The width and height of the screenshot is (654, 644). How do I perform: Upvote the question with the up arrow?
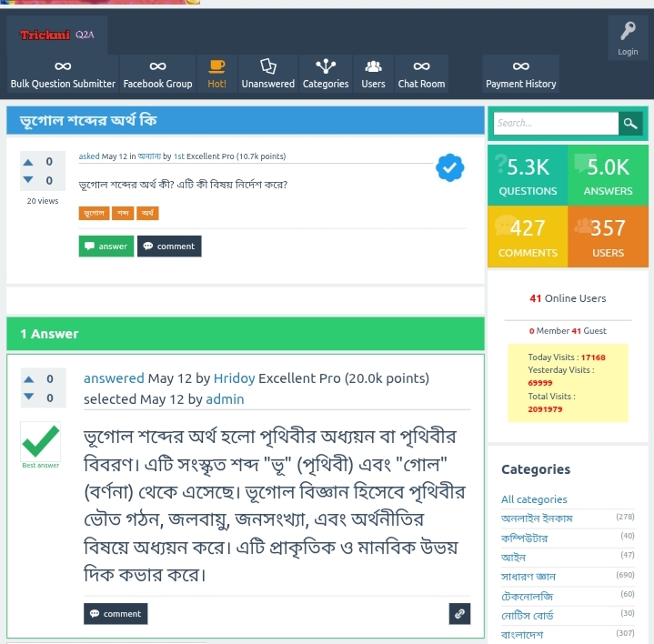pyautogui.click(x=28, y=162)
